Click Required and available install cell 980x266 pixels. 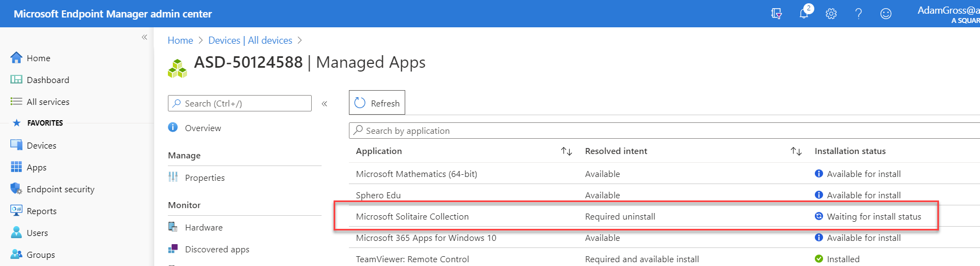click(642, 259)
